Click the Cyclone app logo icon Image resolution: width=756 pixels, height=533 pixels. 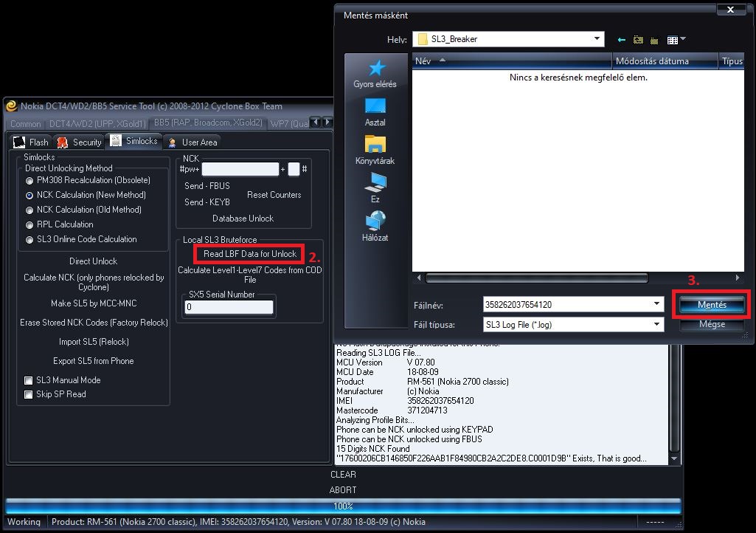click(12, 106)
